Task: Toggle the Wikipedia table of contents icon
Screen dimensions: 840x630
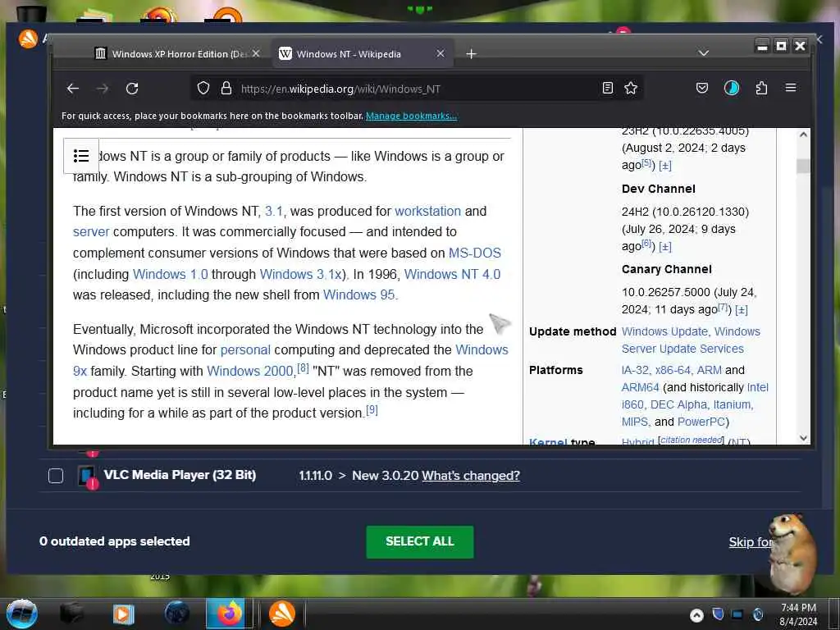Action: point(81,156)
